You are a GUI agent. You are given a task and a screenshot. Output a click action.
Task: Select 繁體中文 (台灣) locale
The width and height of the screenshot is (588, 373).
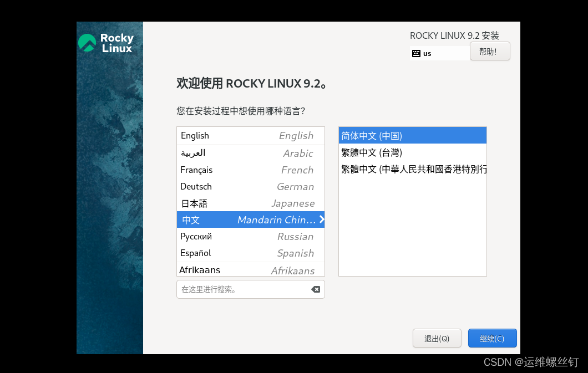coord(413,152)
